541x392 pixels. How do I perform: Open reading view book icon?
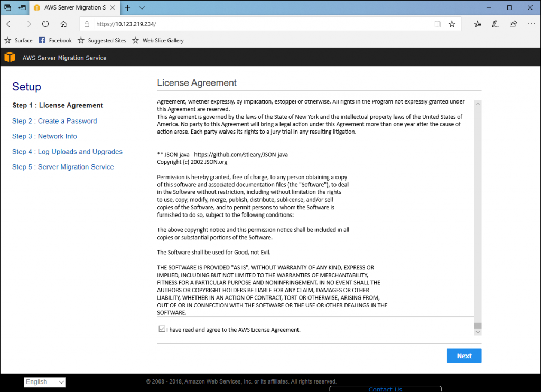[437, 24]
